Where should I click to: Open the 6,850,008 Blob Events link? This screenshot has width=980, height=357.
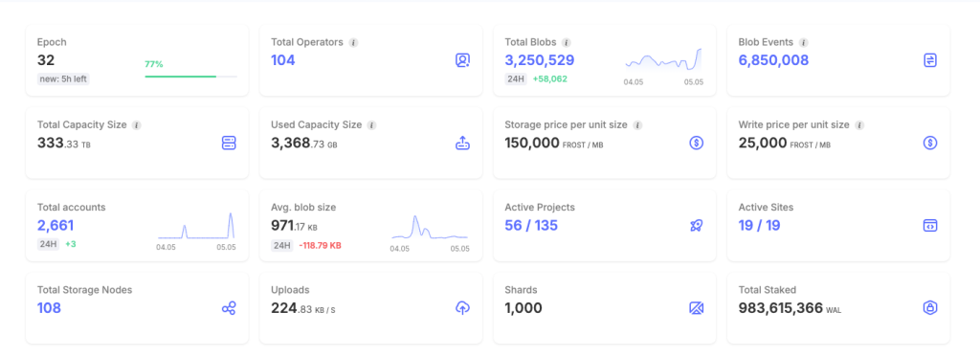773,60
